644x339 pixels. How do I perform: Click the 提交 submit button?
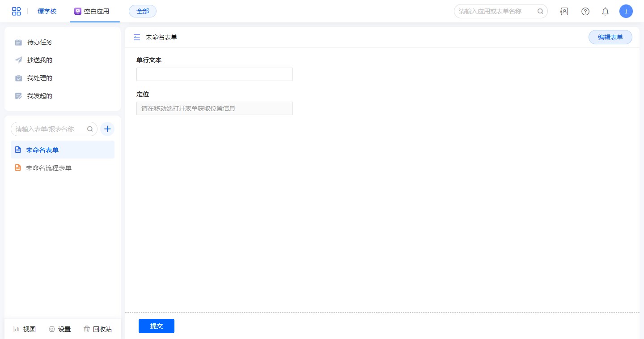click(156, 326)
